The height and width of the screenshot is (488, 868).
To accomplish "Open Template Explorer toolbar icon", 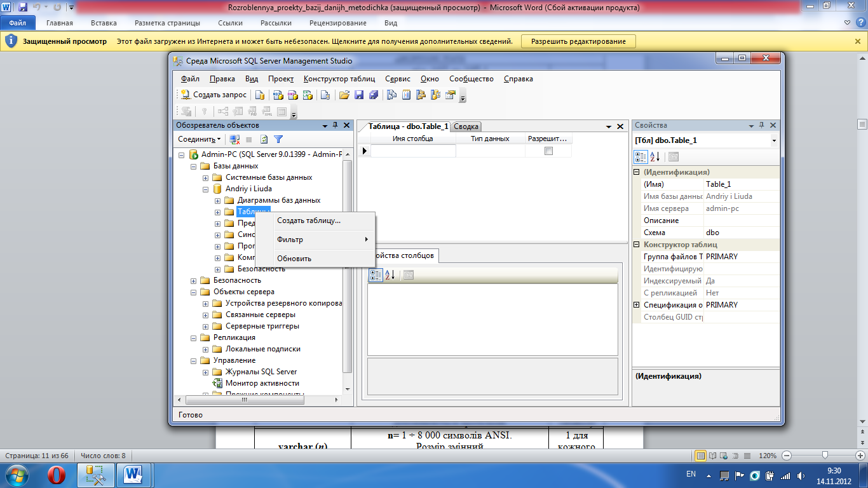I will (x=435, y=95).
